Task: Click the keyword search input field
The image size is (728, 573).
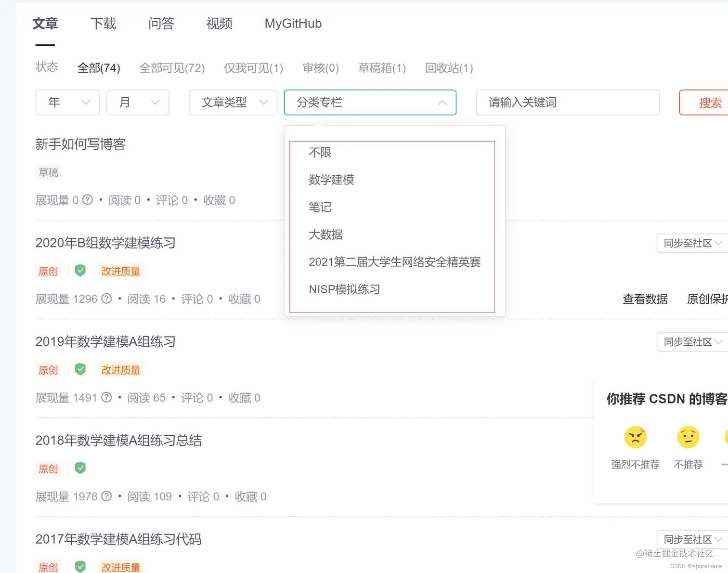Action: tap(567, 103)
